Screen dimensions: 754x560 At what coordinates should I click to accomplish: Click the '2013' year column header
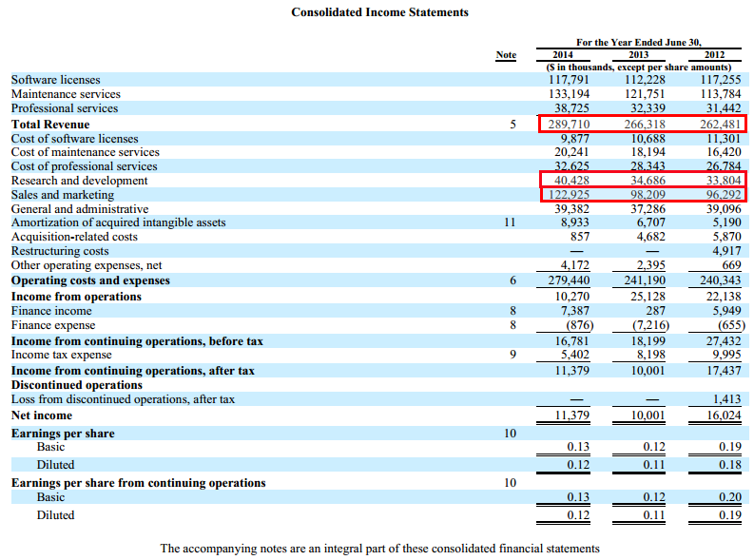click(x=639, y=55)
